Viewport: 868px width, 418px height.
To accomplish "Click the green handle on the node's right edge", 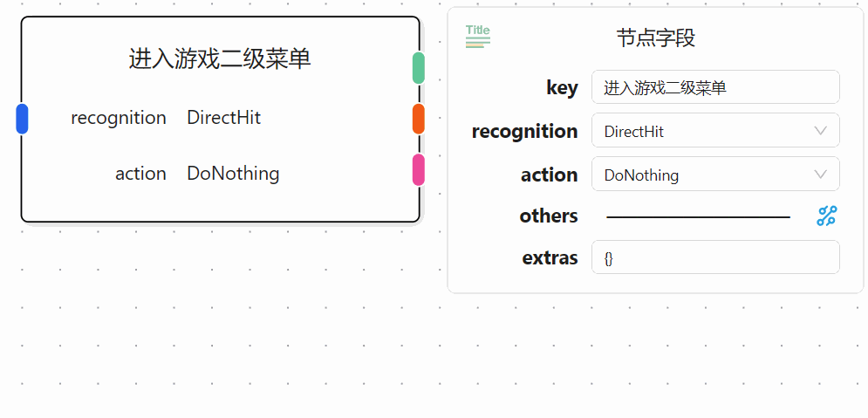I will click(x=419, y=67).
